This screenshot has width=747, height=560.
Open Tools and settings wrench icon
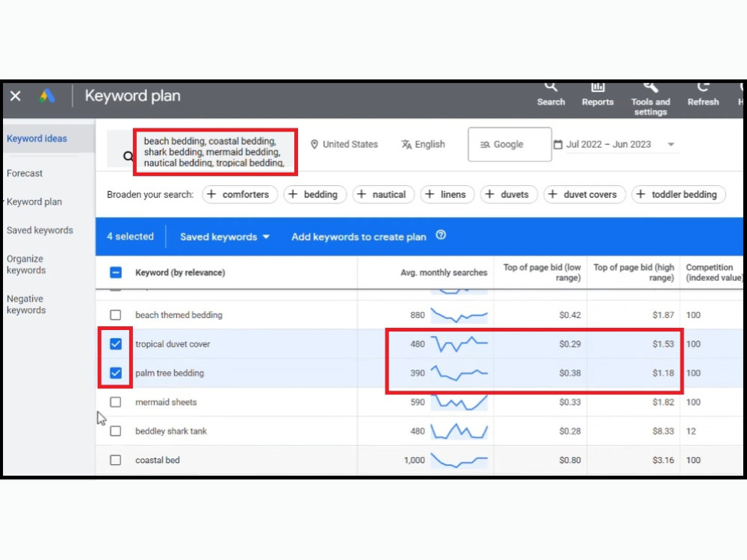coord(651,87)
